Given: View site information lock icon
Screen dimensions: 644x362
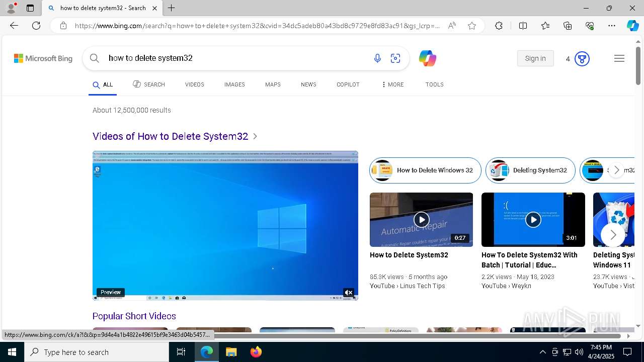Looking at the screenshot, I should click(x=63, y=26).
